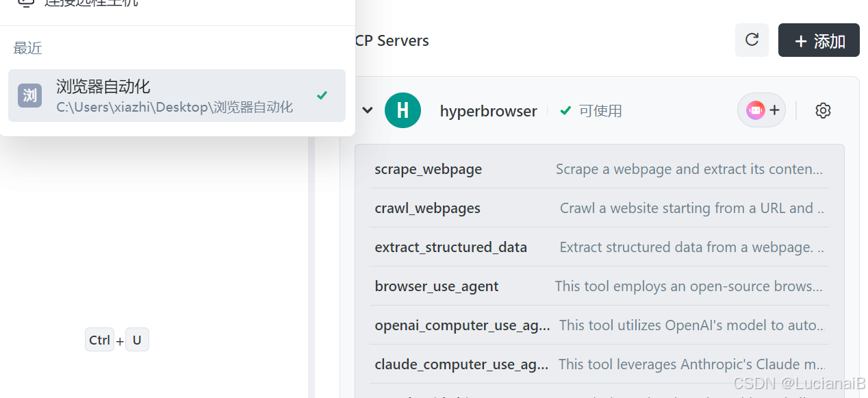The width and height of the screenshot is (868, 398).
Task: Select the crawl_webpages tool row
Action: click(x=599, y=208)
